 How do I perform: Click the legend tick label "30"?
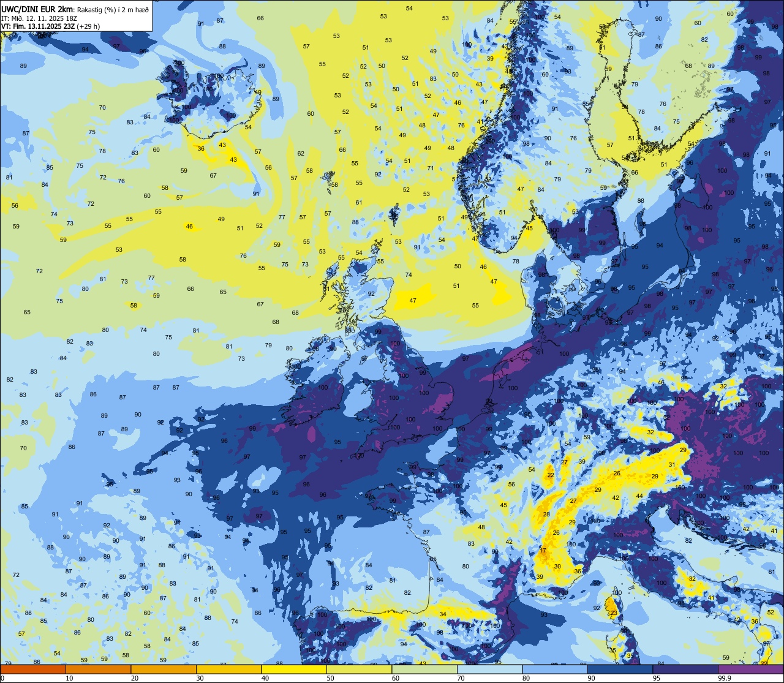click(200, 678)
